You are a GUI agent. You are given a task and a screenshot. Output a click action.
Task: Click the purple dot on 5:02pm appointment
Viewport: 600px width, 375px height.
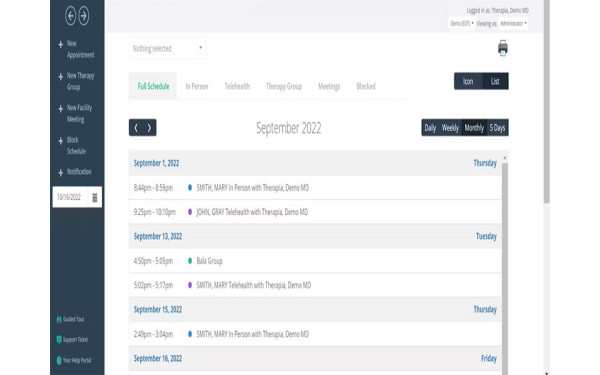point(190,285)
